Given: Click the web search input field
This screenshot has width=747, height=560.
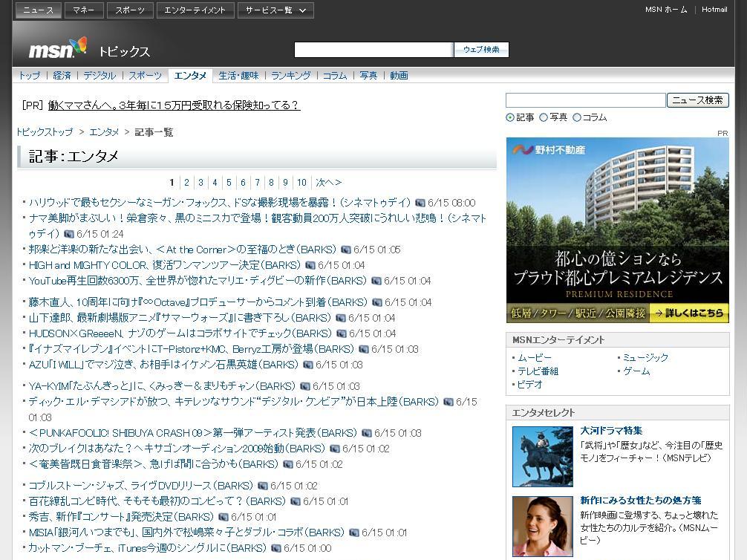Looking at the screenshot, I should click(x=373, y=50).
